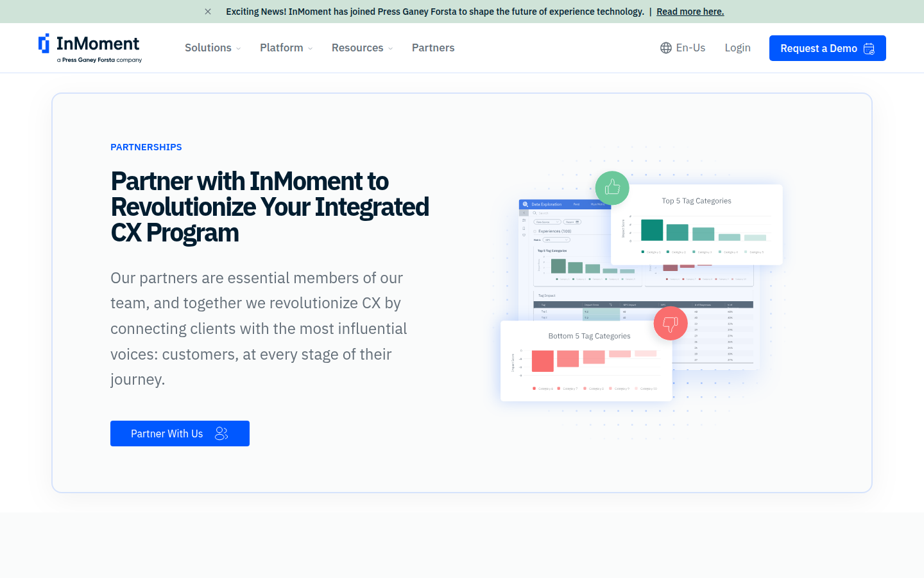Screen dimensions: 924x578
Task: Click the Request a Demo button label
Action: pos(818,49)
